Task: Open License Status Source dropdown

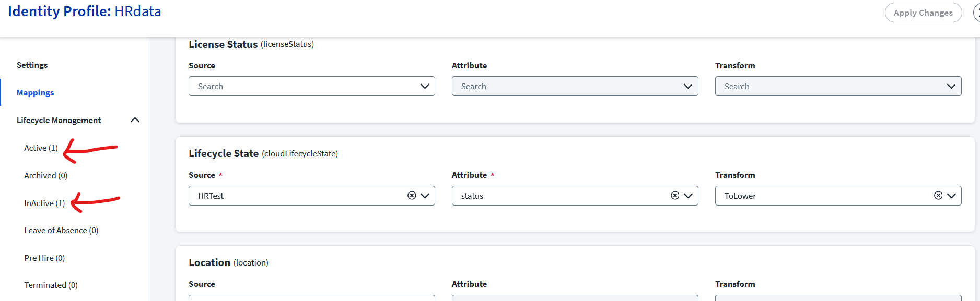Action: [311, 86]
